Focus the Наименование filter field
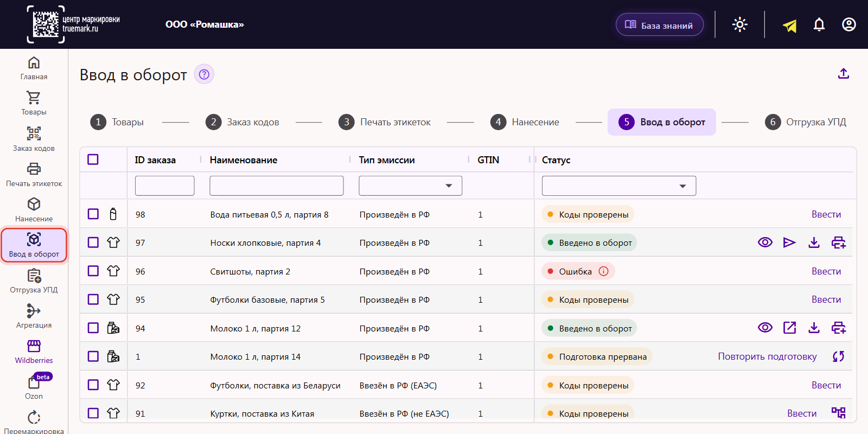The width and height of the screenshot is (868, 434). 277,186
